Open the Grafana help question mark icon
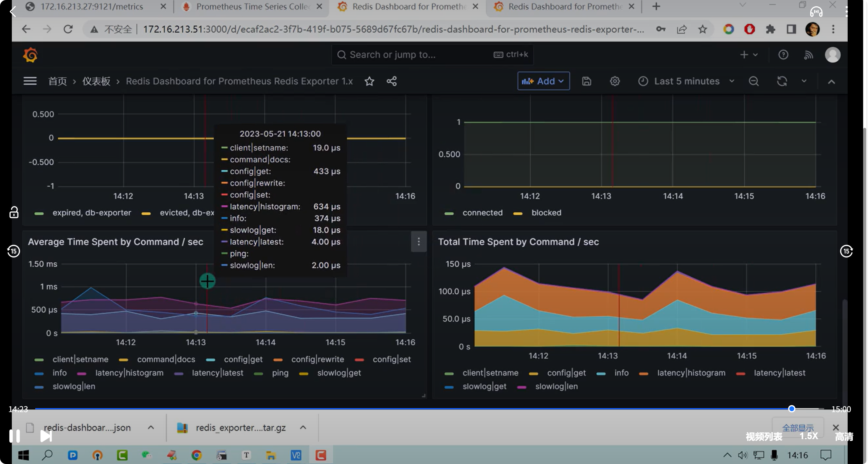This screenshot has width=868, height=464. (783, 55)
